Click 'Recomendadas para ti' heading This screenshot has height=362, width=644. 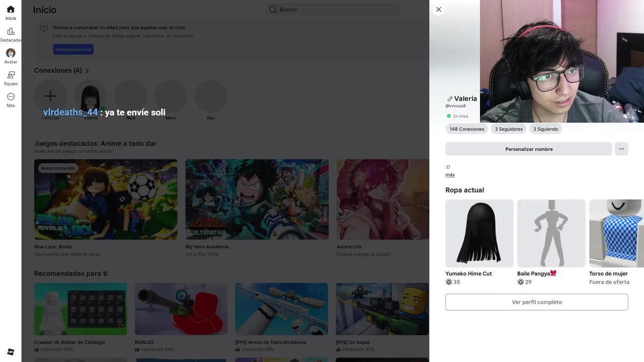tap(71, 274)
